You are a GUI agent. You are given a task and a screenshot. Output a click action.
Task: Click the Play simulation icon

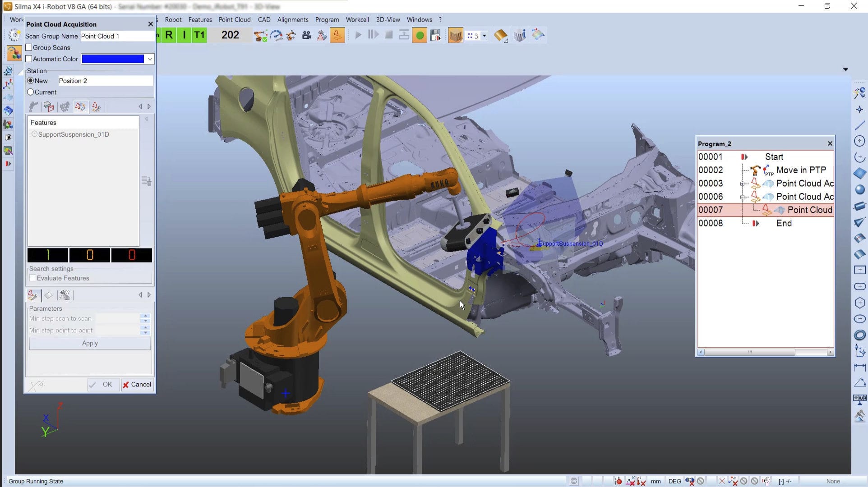click(x=359, y=35)
